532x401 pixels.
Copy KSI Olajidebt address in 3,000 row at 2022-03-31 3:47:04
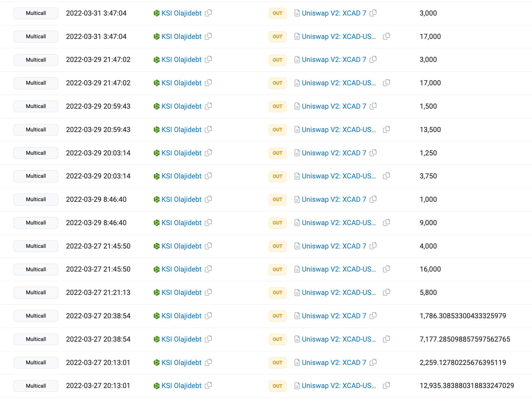click(209, 13)
